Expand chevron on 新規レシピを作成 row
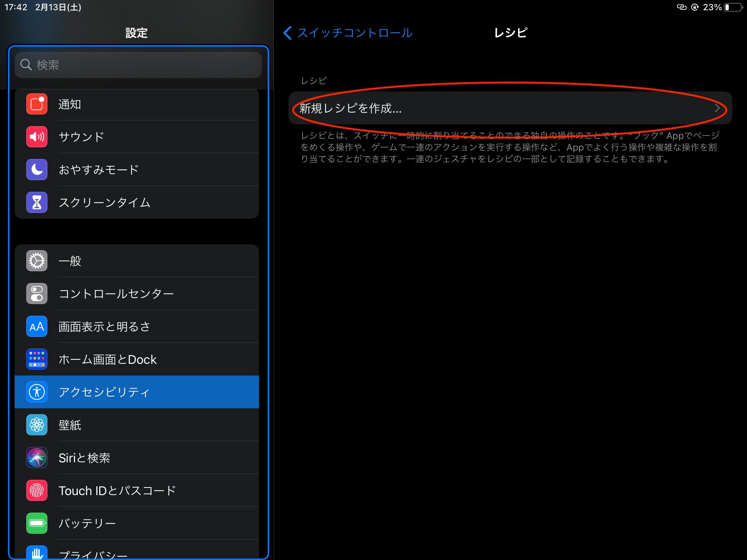The height and width of the screenshot is (560, 747). click(717, 108)
